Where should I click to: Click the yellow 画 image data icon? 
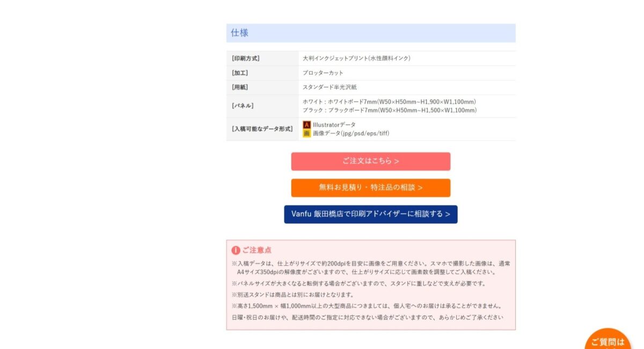click(306, 133)
